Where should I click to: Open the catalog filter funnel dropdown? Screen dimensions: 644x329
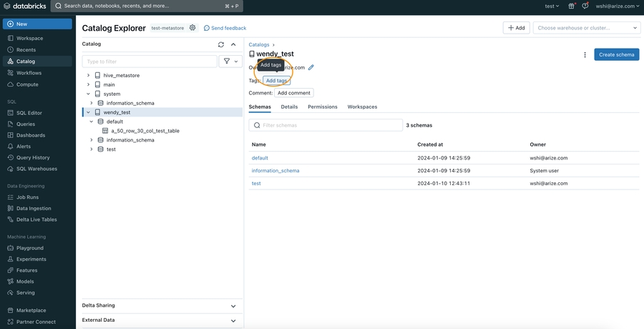(230, 62)
